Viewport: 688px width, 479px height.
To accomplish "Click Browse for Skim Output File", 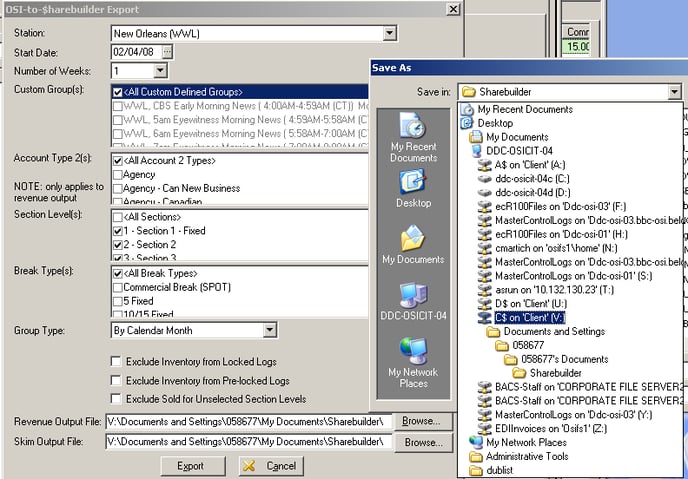I will (x=423, y=442).
